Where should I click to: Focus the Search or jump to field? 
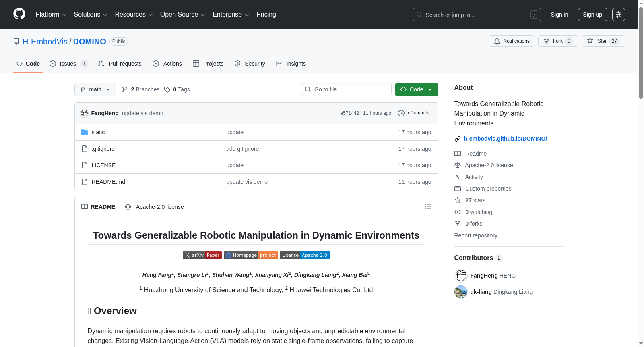[x=477, y=15]
